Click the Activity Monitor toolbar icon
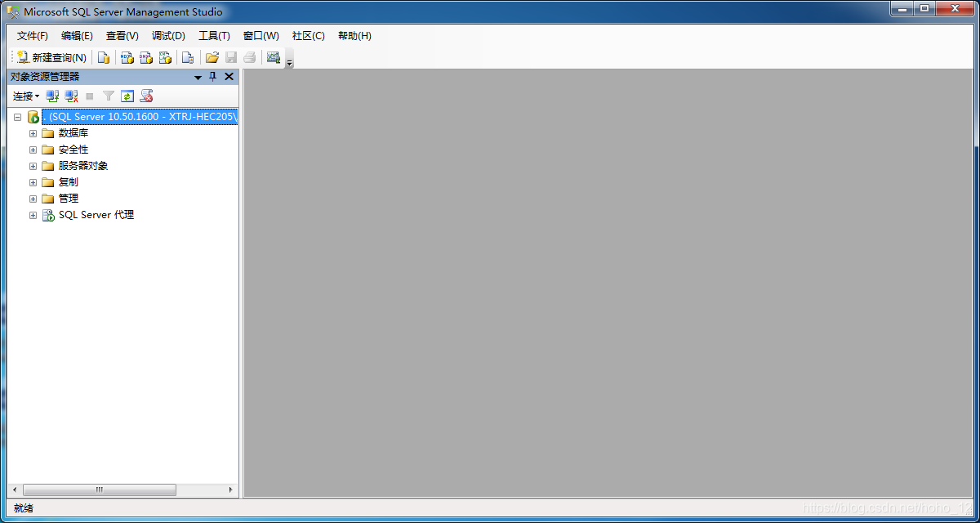 pos(274,57)
